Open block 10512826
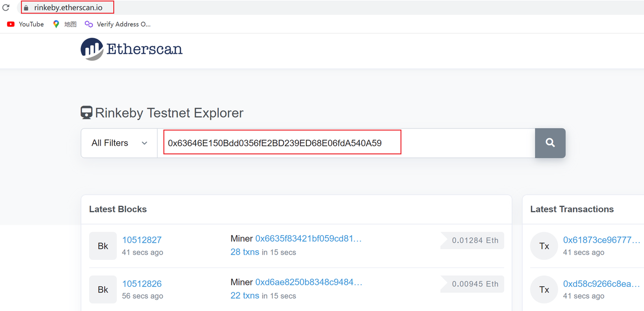Image resolution: width=644 pixels, height=311 pixels. (142, 283)
